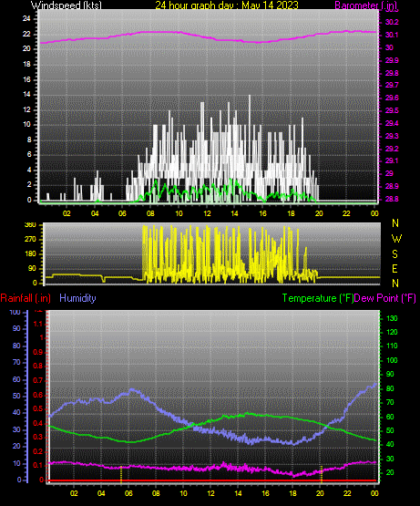This screenshot has height=506, width=420.
Task: Click the humidity peak near 06:00
Action: tap(132, 390)
